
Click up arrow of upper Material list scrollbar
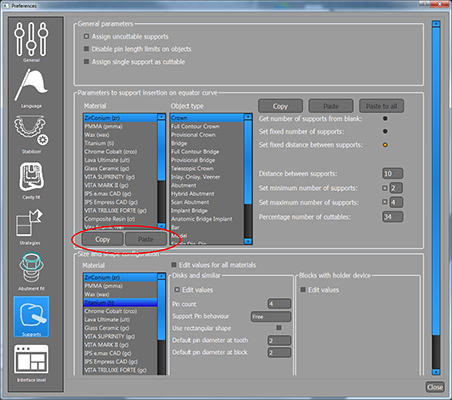click(161, 117)
